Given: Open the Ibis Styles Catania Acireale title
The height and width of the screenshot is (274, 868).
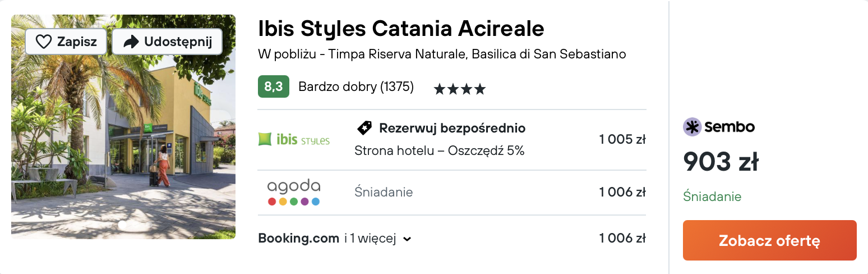Looking at the screenshot, I should (401, 28).
